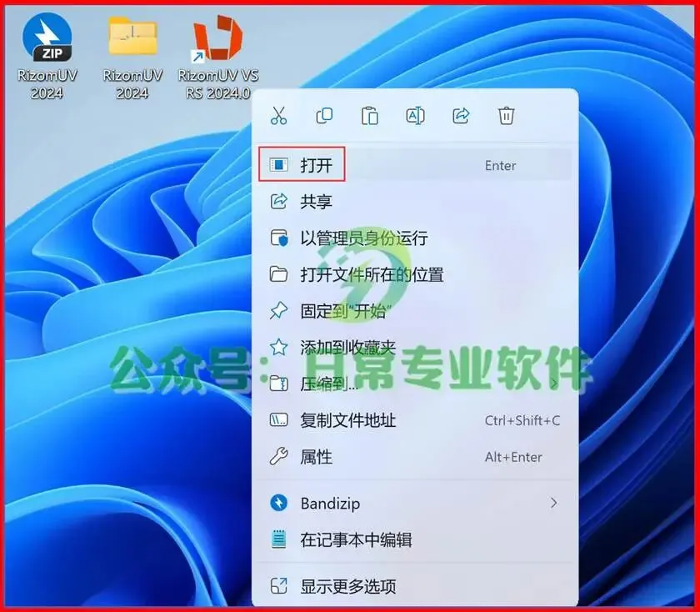Choose 添加到收藏夹

(x=415, y=347)
